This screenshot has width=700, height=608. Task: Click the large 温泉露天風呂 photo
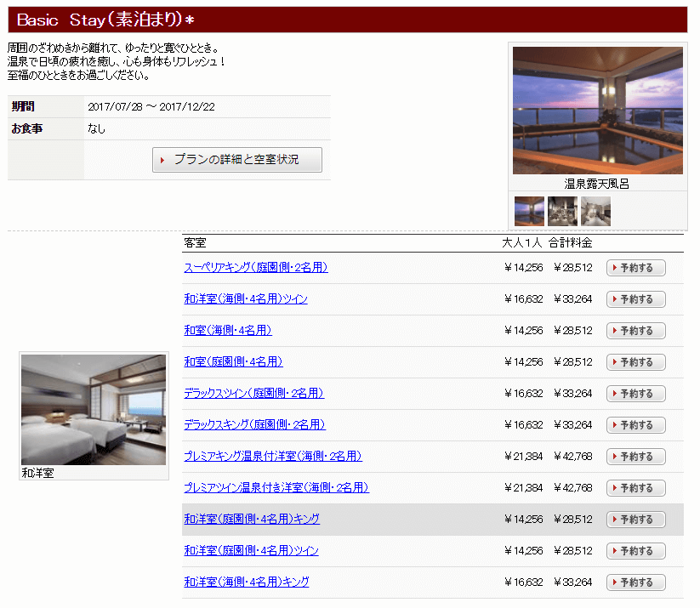pyautogui.click(x=597, y=111)
